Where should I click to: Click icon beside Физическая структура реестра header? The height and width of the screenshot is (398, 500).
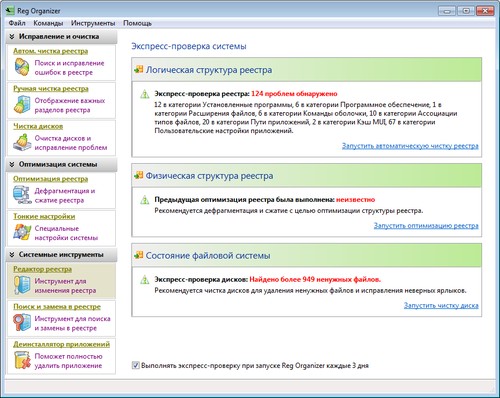click(x=138, y=175)
